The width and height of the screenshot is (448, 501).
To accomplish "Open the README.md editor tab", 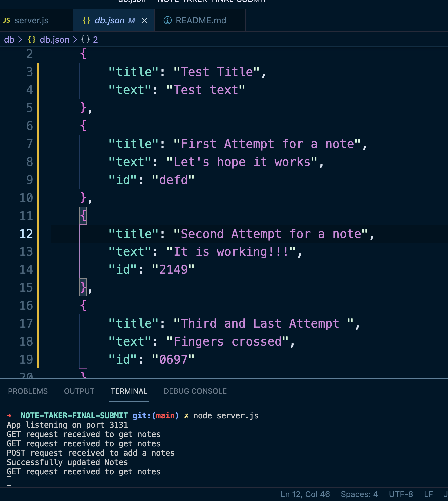I will coord(200,20).
